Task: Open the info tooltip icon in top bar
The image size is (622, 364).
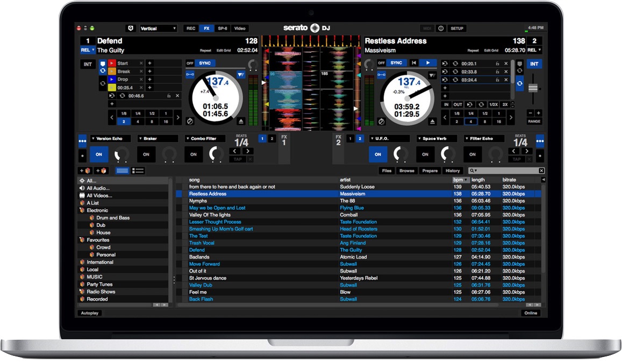Action: (441, 28)
